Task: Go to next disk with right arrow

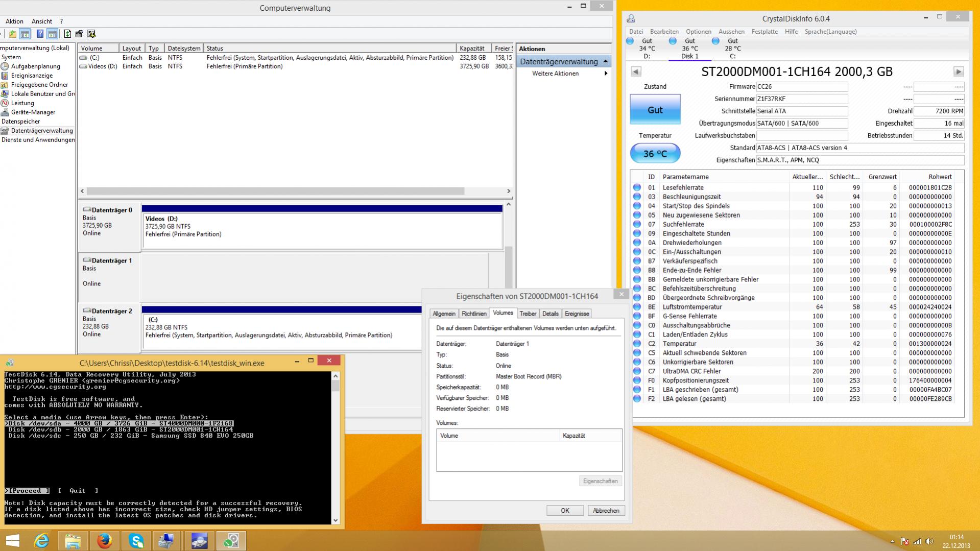Action: (959, 72)
